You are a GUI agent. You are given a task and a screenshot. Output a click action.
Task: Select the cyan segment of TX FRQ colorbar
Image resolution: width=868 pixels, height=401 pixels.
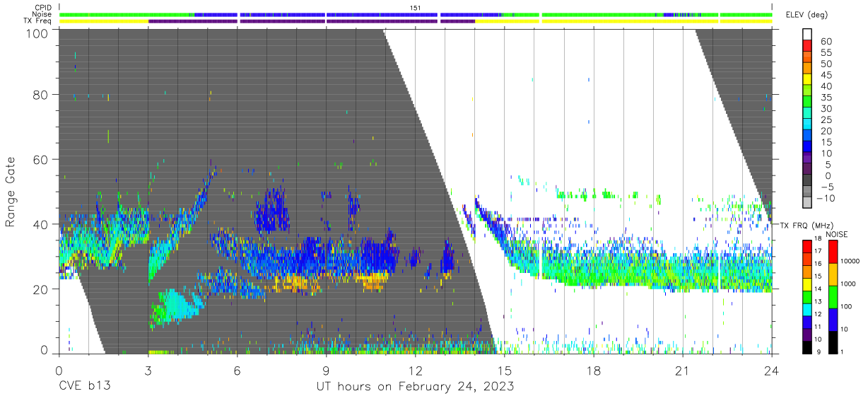(808, 310)
